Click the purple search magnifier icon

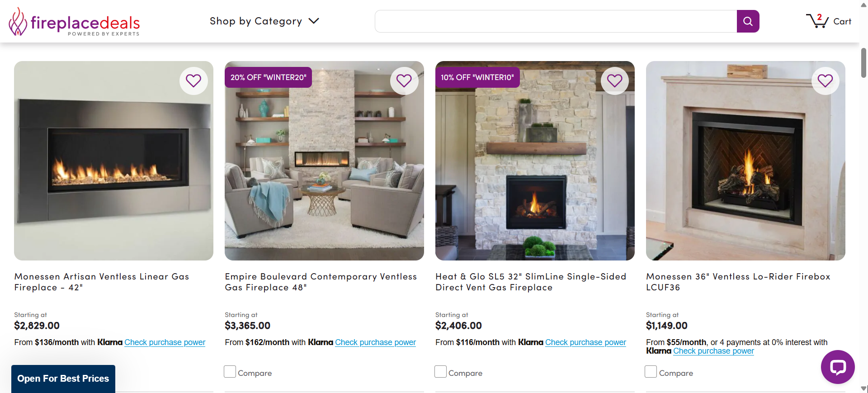[x=748, y=21]
